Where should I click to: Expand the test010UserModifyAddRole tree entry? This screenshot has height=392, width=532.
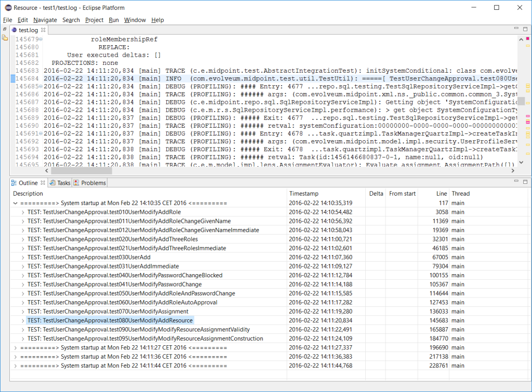click(x=23, y=212)
